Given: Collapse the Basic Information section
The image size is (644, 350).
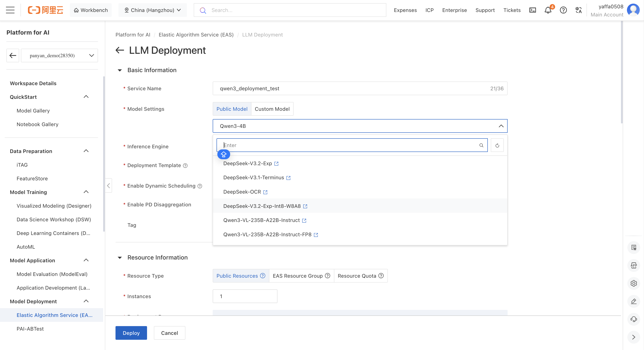Looking at the screenshot, I should pyautogui.click(x=120, y=70).
